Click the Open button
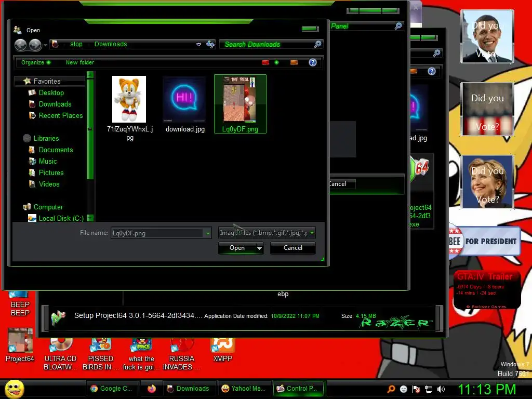This screenshot has height=399, width=532. click(237, 248)
